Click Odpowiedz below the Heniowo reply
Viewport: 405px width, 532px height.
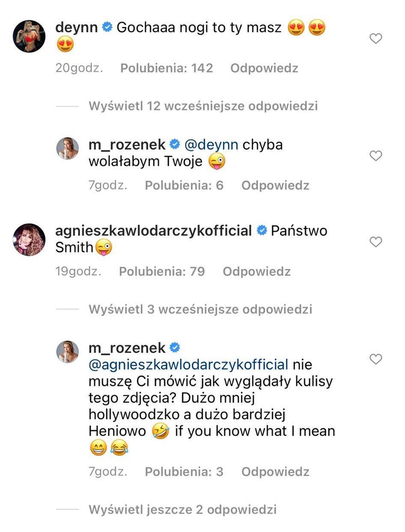(x=275, y=472)
